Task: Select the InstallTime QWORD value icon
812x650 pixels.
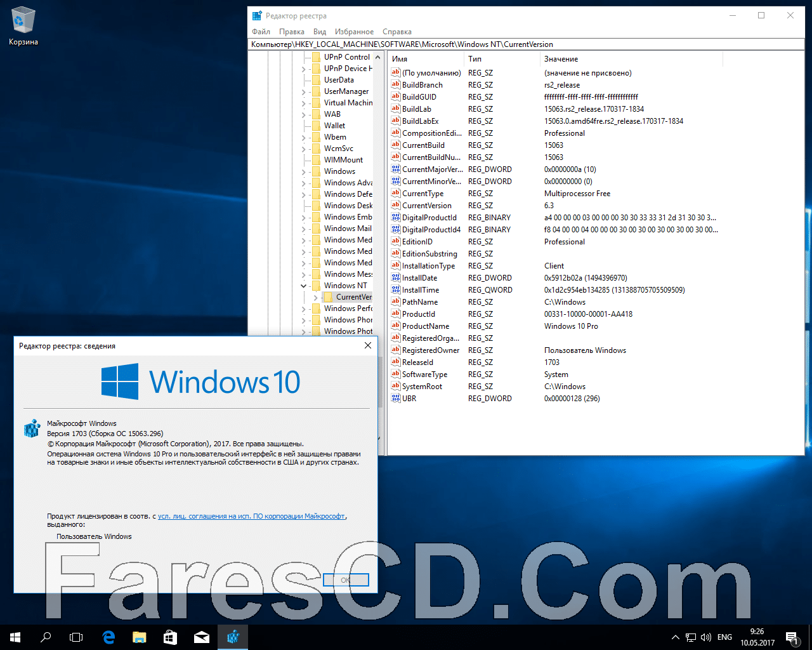Action: [396, 289]
